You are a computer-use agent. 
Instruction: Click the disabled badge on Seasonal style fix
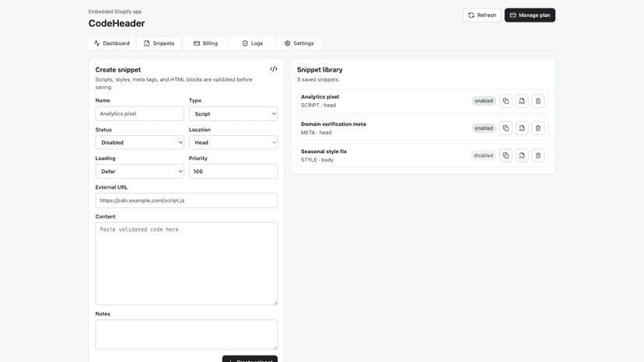pos(483,155)
